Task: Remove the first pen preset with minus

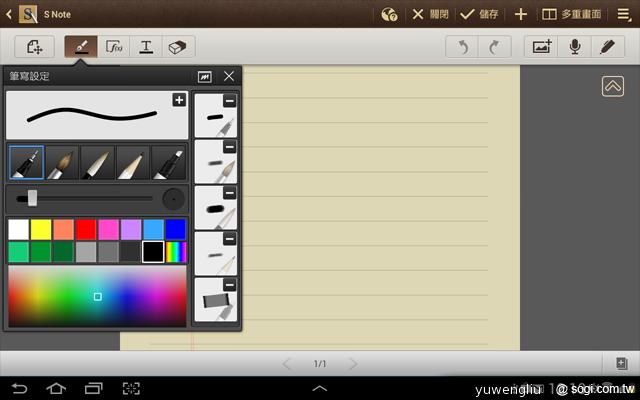Action: tap(230, 101)
